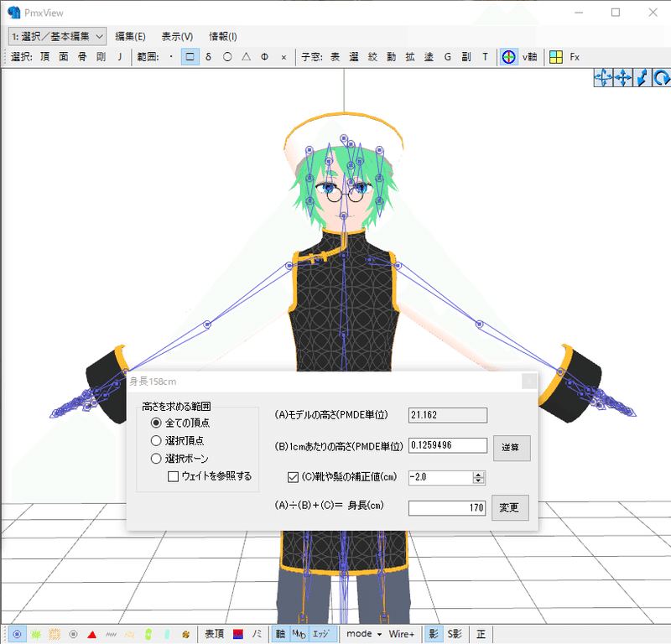Choose the rectangle range selection tool
Viewport: 671px width, 644px height.
pyautogui.click(x=190, y=57)
